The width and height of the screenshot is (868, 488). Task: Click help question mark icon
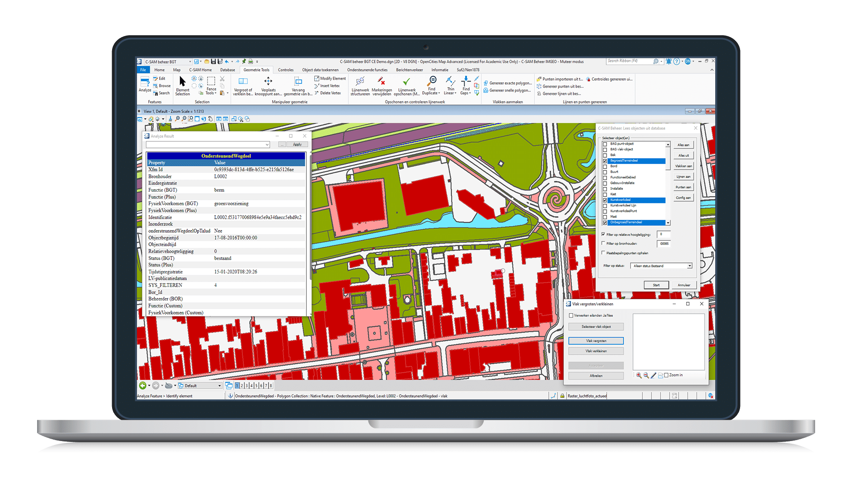point(676,61)
